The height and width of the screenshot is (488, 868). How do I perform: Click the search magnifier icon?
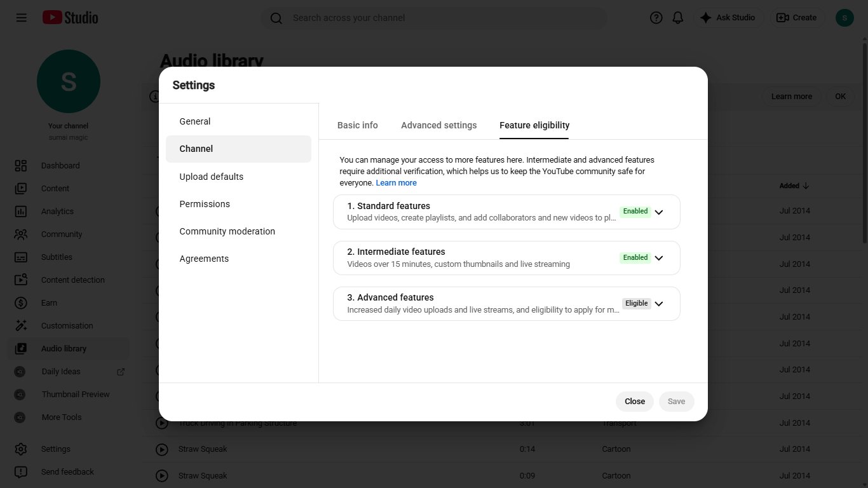(276, 18)
